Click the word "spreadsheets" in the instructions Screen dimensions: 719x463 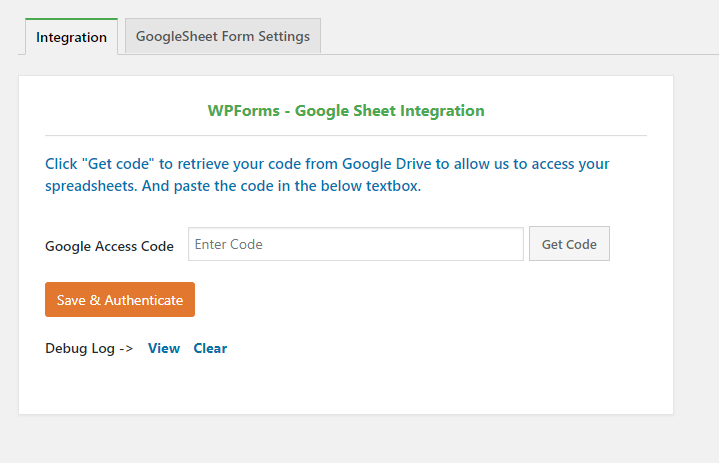coord(90,187)
